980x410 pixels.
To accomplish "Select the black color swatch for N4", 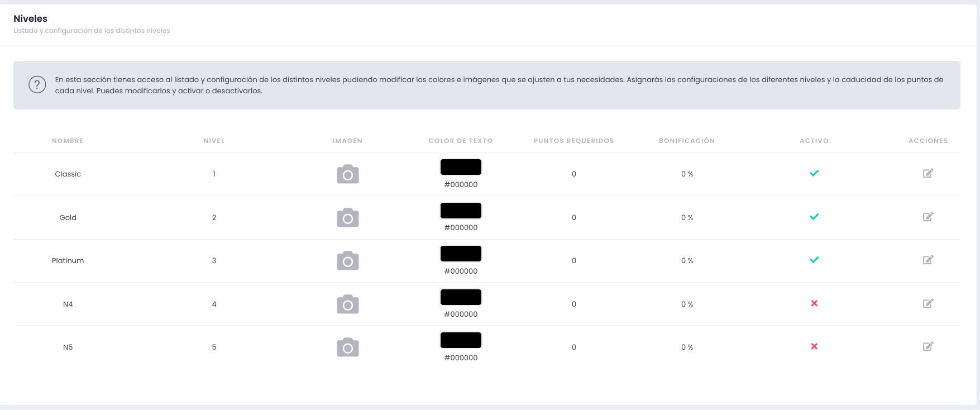I will point(461,297).
